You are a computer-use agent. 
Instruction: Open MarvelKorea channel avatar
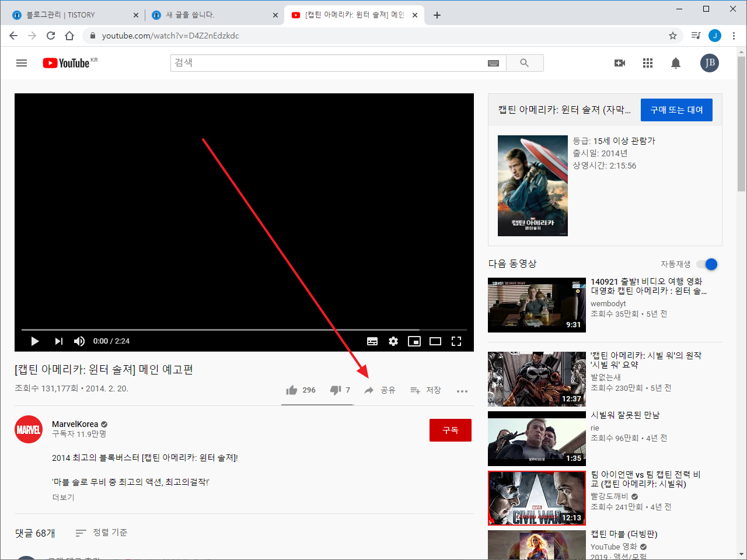(29, 429)
